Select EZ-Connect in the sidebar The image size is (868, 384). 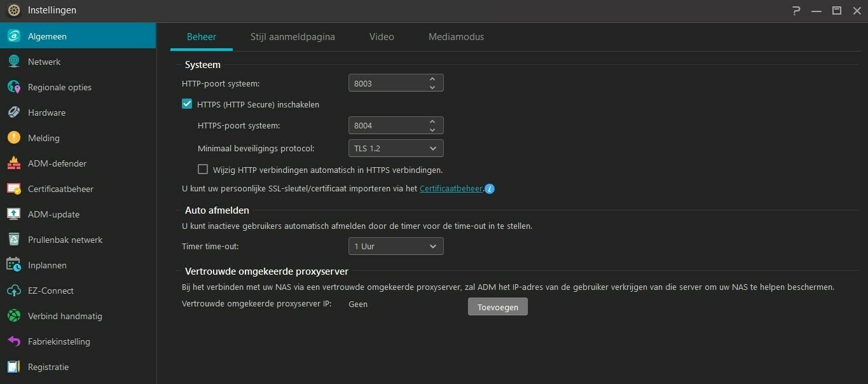[x=78, y=291]
